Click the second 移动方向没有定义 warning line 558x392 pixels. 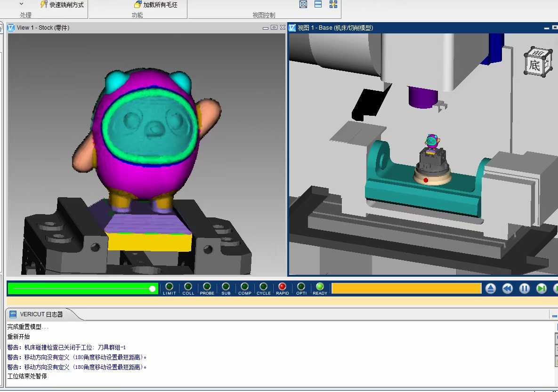click(77, 367)
